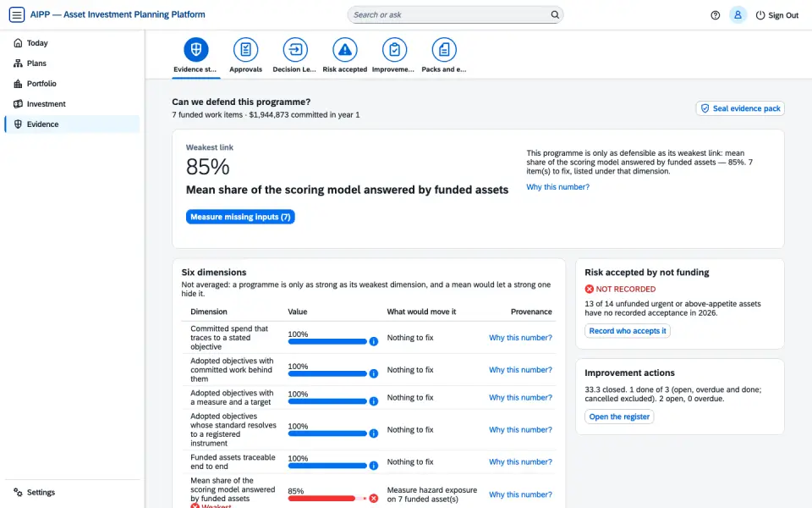812x508 pixels.
Task: Click the Plans hierarchy icon
Action: [18, 63]
